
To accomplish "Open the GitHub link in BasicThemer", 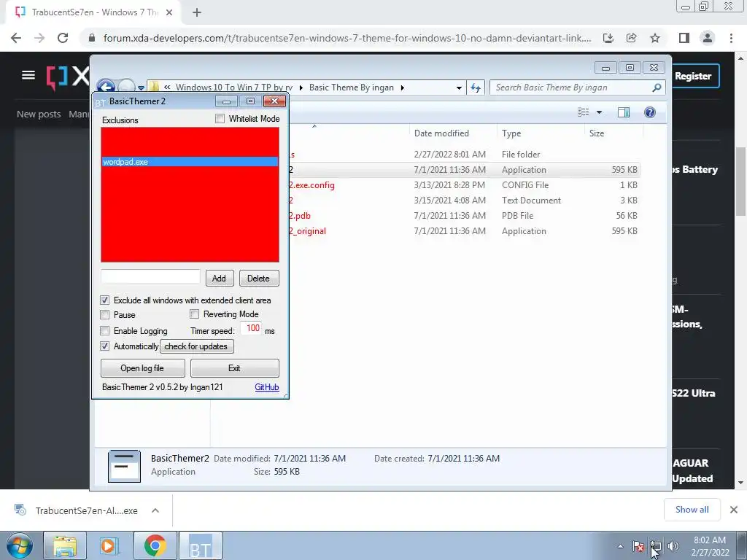I will point(267,387).
